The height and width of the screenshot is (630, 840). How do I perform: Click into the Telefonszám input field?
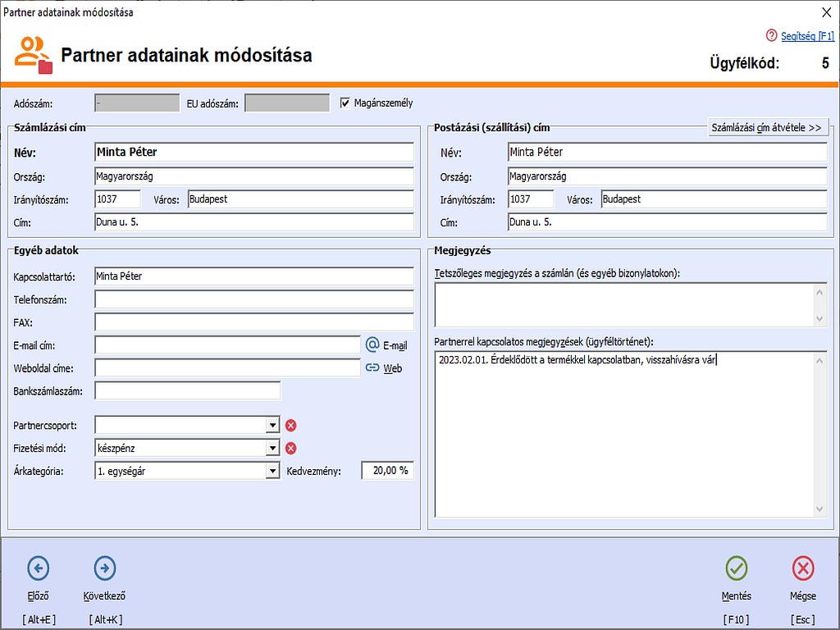point(254,299)
